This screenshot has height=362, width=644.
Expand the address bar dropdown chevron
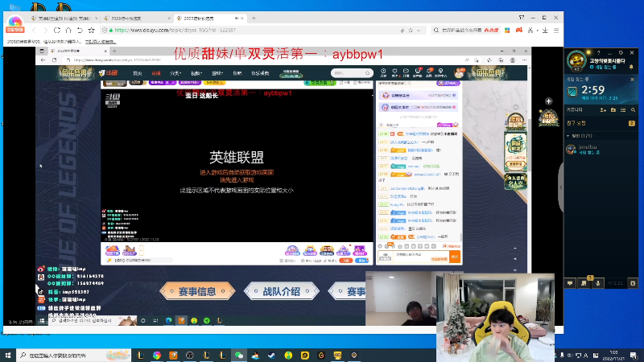click(x=419, y=31)
